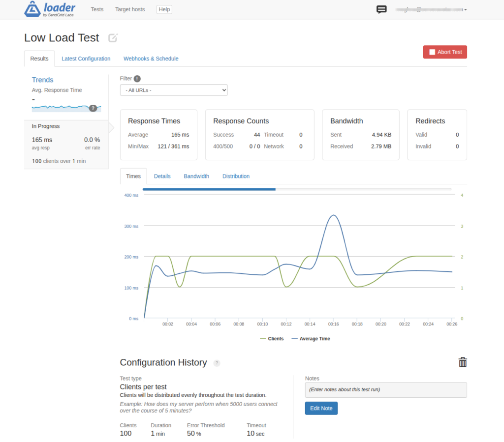The height and width of the screenshot is (442, 504).
Task: Open the chat messages icon
Action: tap(381, 9)
